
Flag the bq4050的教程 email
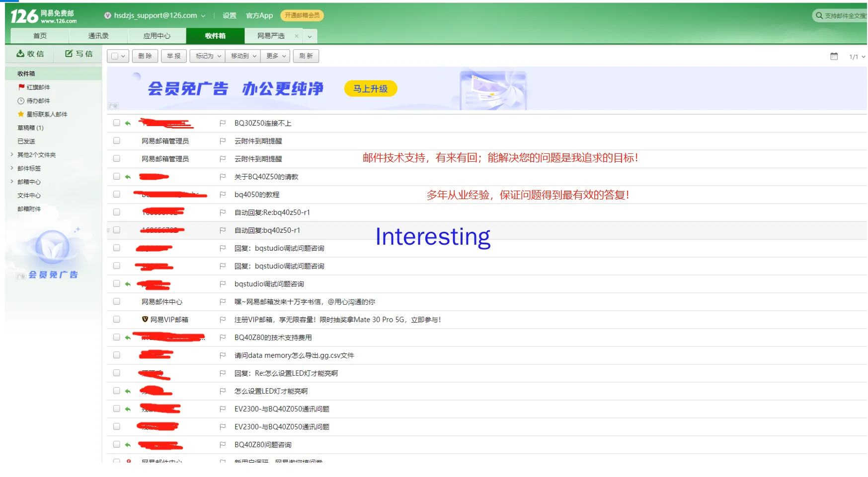point(223,195)
